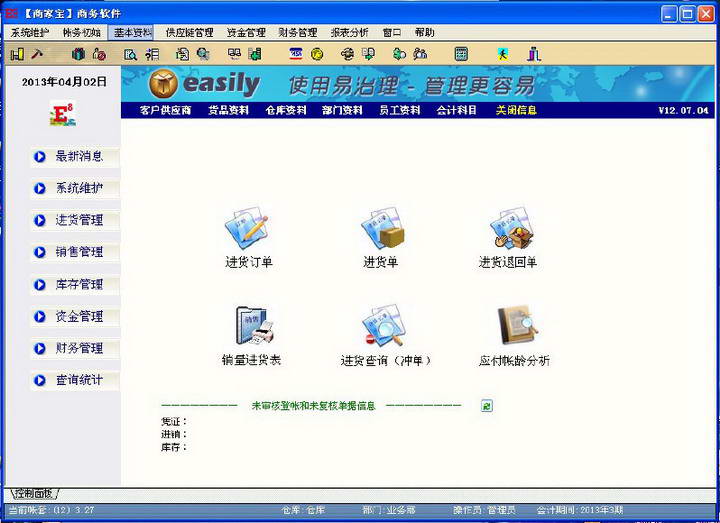The image size is (720, 523).
Task: Click the date 2013年04月02日
Action: 64,82
